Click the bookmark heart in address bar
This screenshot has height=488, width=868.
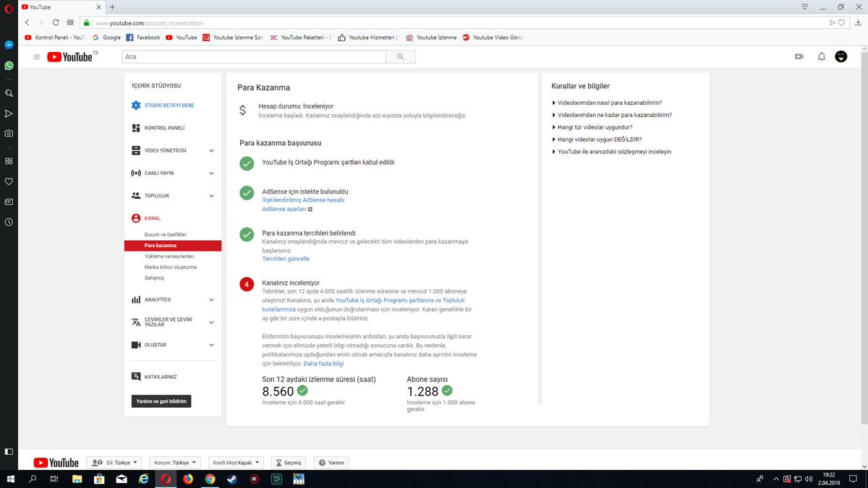[x=841, y=22]
